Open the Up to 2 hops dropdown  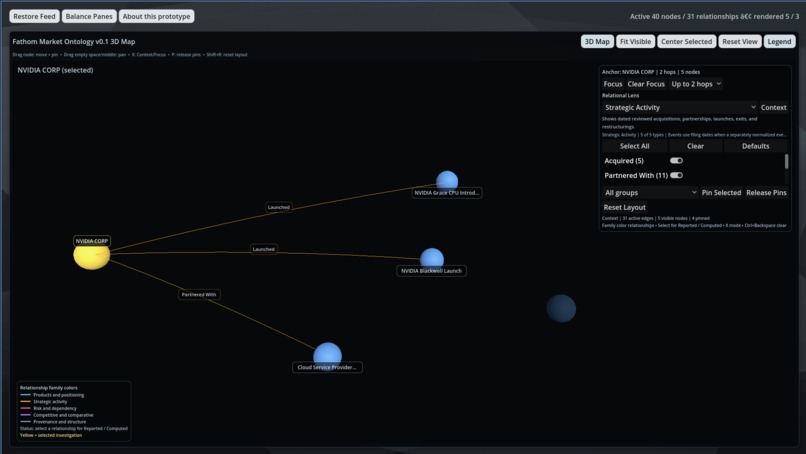696,84
